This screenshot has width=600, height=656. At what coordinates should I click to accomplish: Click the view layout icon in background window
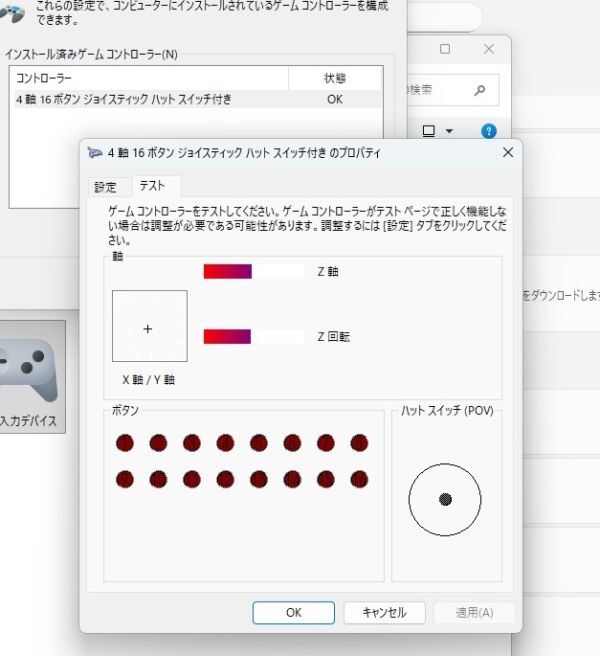[x=428, y=131]
